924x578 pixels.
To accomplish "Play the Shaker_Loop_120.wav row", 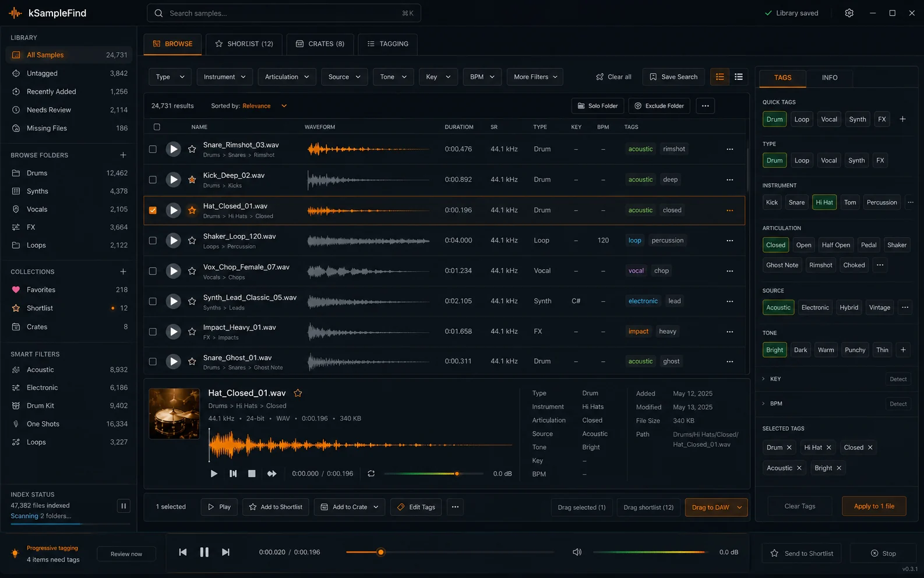I will click(x=173, y=240).
